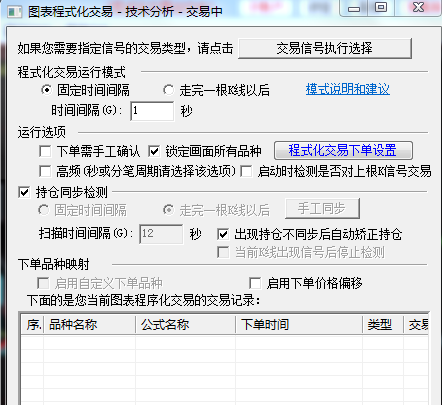Click the 下单时间 column header
The width and height of the screenshot is (442, 405).
(299, 324)
